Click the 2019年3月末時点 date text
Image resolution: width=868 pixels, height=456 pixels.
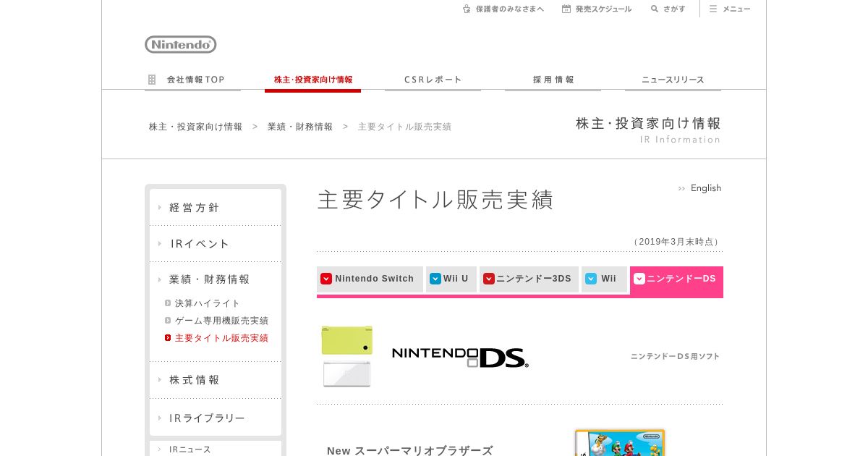point(677,242)
